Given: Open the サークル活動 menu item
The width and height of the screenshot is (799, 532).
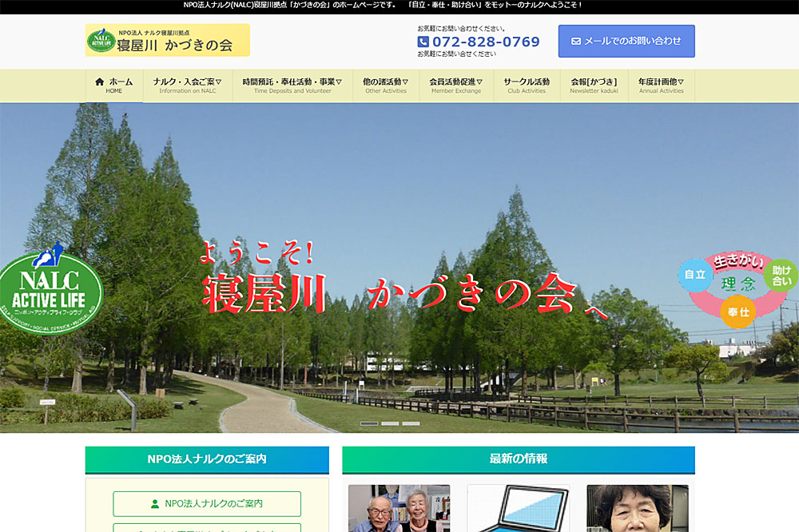Looking at the screenshot, I should click(527, 85).
